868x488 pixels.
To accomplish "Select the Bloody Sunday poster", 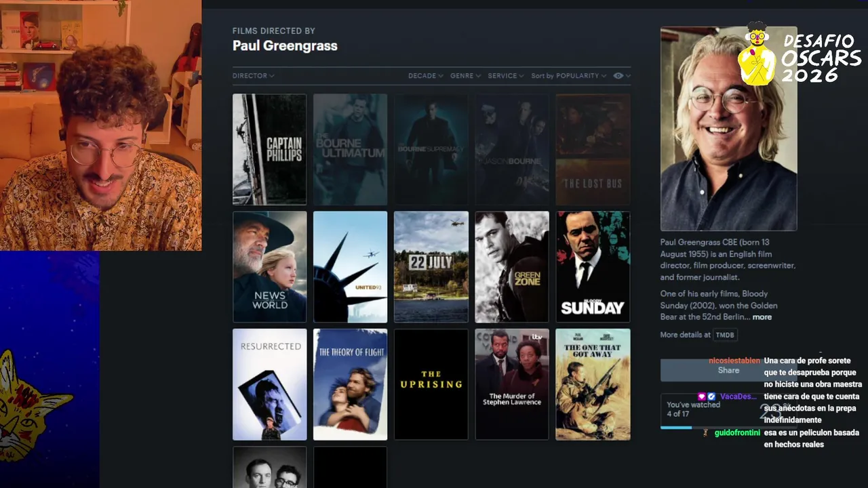I will pos(593,267).
